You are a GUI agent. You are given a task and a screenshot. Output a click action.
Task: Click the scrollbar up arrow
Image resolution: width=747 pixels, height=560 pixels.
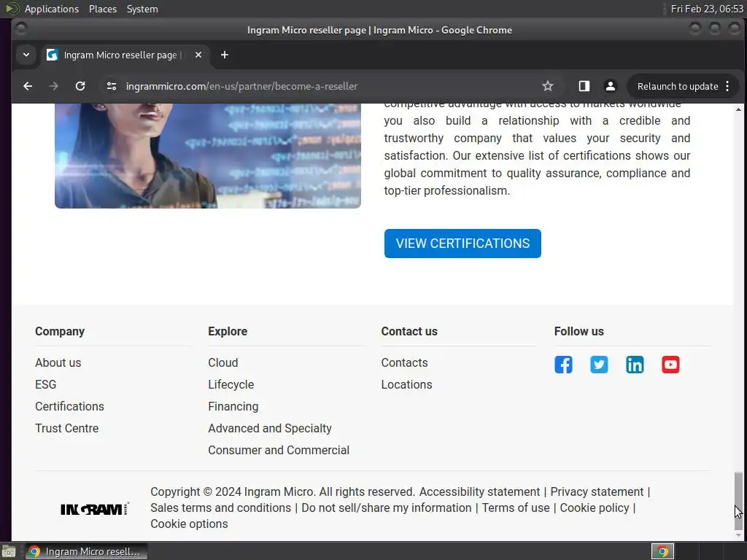(738, 109)
